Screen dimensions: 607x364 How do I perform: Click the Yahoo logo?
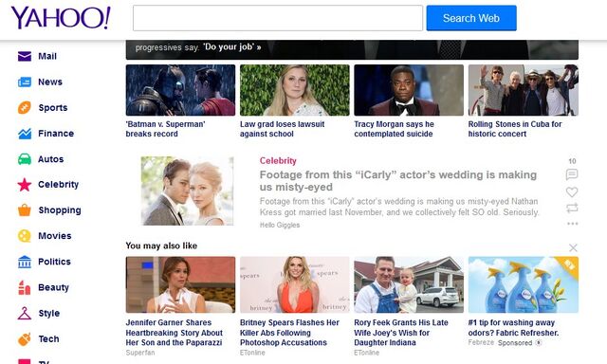(61, 18)
